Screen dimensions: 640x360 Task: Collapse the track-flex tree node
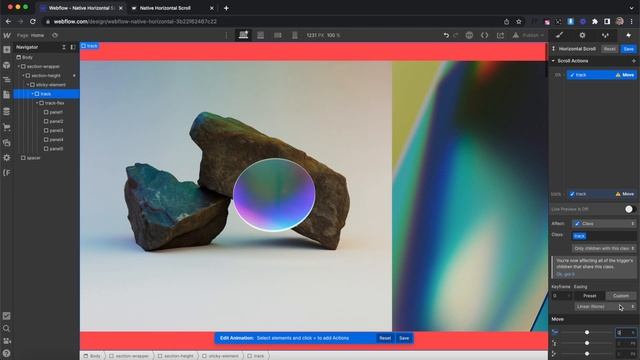(37, 103)
